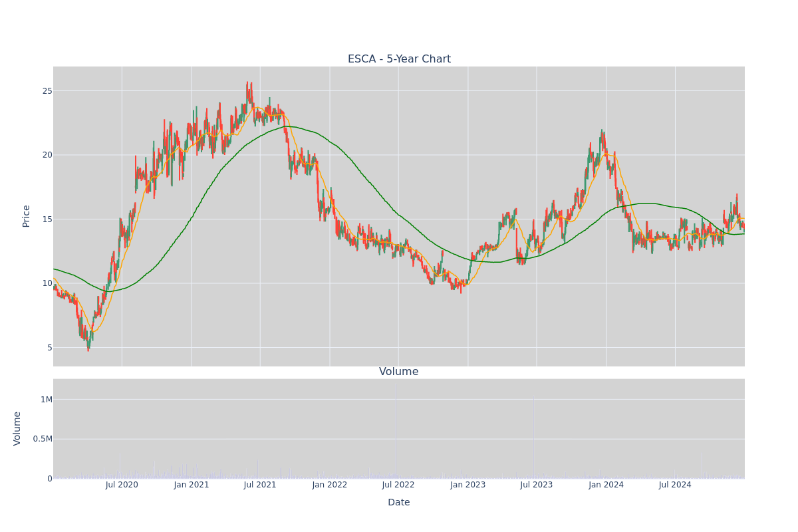Click the volume tick label '0'

(50, 479)
